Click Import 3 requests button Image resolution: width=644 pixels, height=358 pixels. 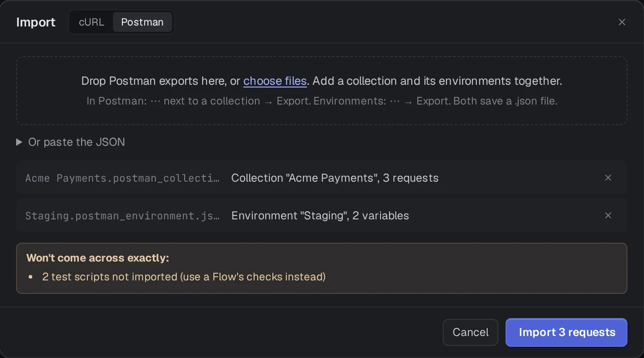[566, 332]
